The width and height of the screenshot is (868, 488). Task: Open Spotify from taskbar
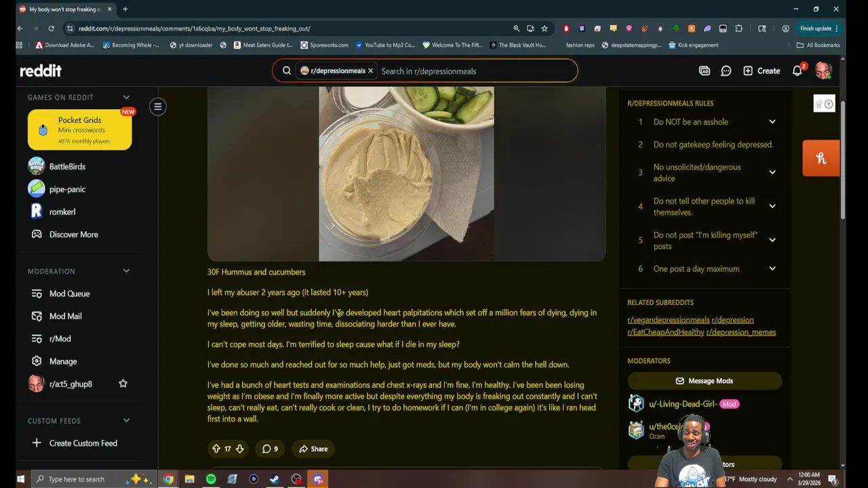click(x=211, y=479)
